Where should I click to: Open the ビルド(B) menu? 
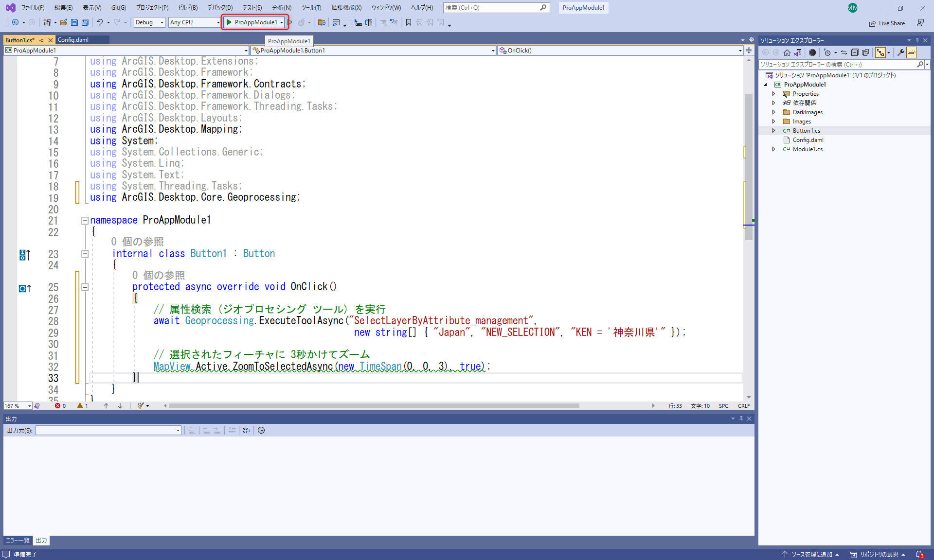click(188, 8)
